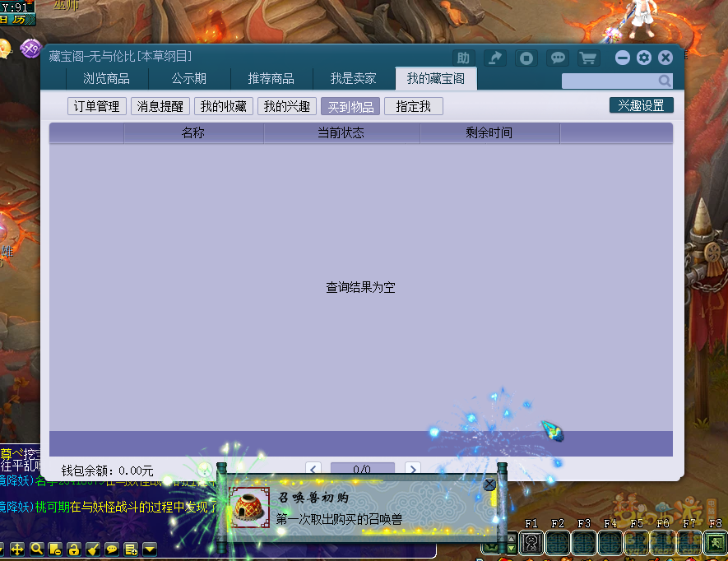
Task: Click the 当前状态 column header
Action: tap(341, 133)
